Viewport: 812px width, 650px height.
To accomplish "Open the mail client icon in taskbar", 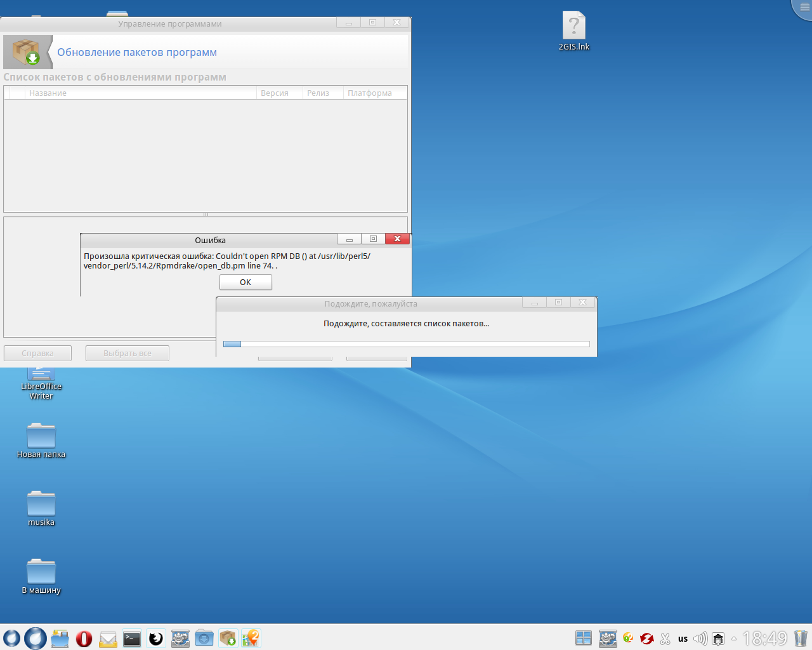I will point(108,639).
